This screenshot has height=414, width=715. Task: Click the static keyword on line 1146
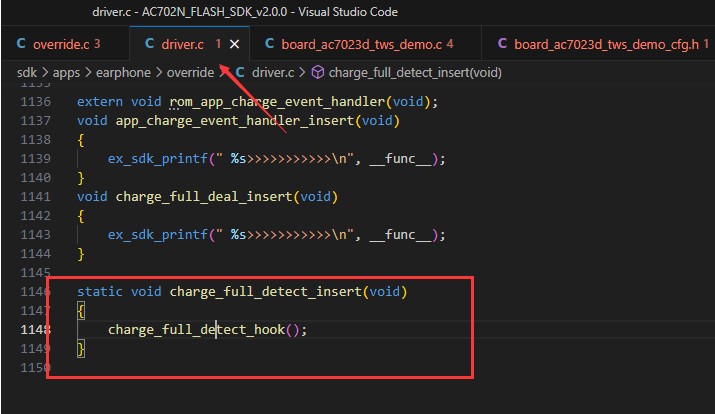[100, 291]
